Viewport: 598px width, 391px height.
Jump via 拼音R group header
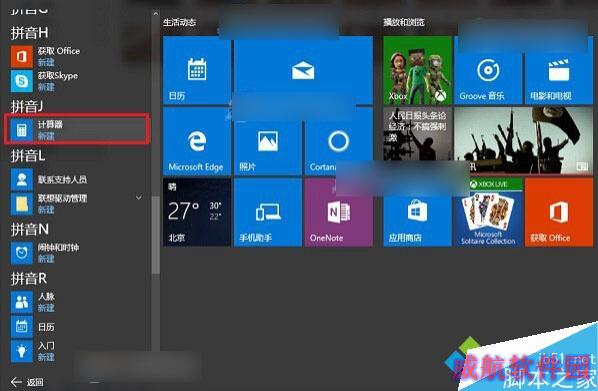29,278
